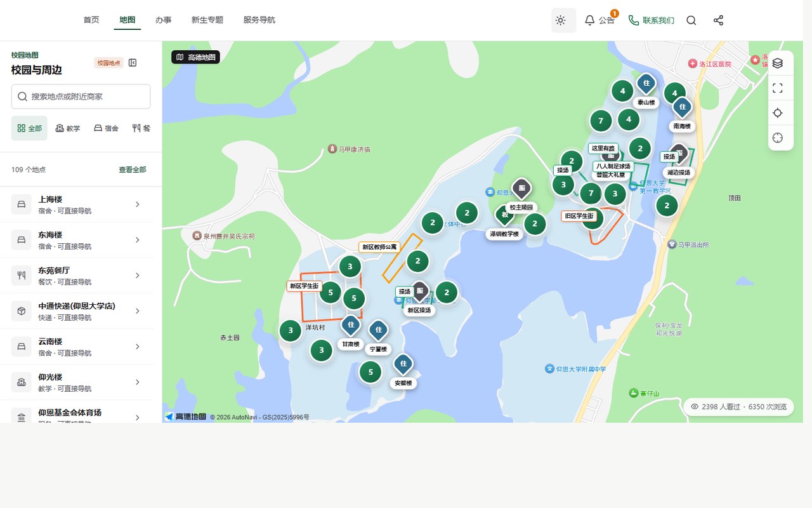
Task: Go to the 首页 navigation tab
Action: pos(91,20)
